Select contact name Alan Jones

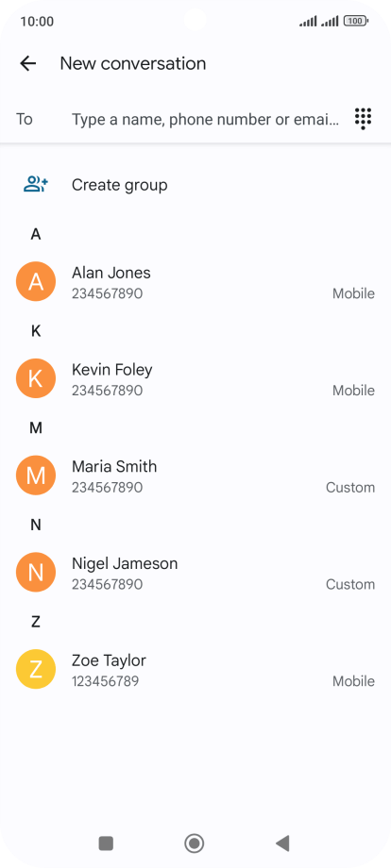pyautogui.click(x=111, y=273)
